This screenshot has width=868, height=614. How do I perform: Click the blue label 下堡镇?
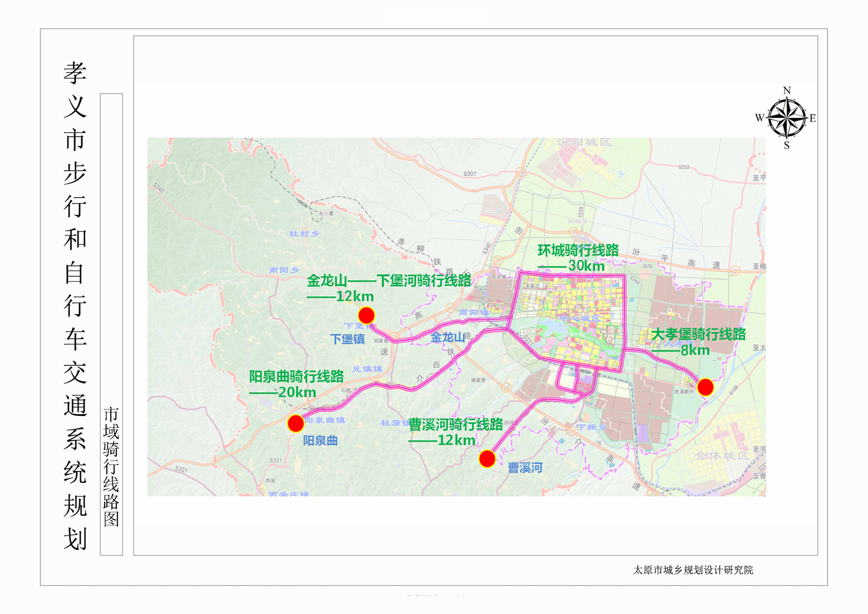[347, 339]
